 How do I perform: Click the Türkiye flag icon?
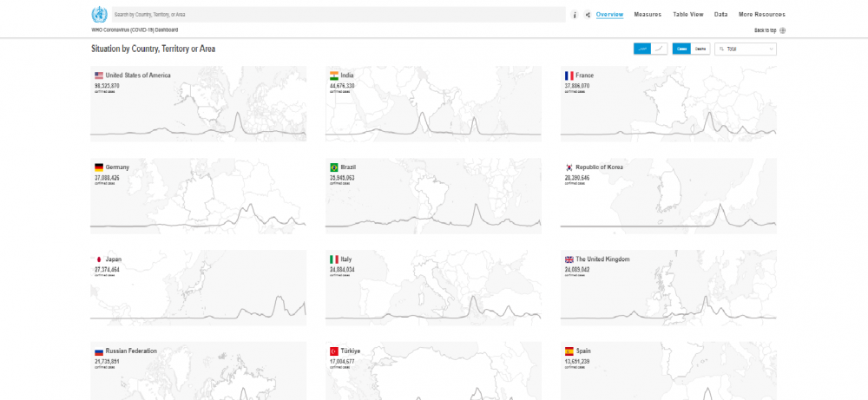click(333, 351)
